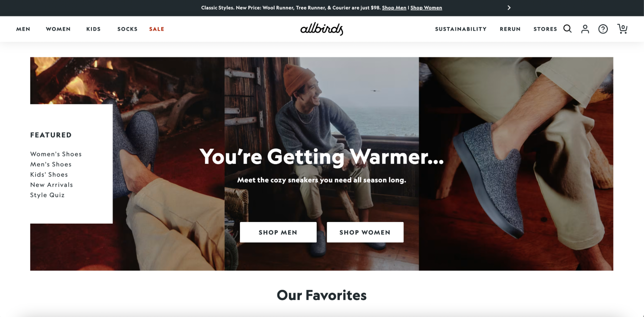Open the STORES page
This screenshot has width=644, height=317.
545,29
